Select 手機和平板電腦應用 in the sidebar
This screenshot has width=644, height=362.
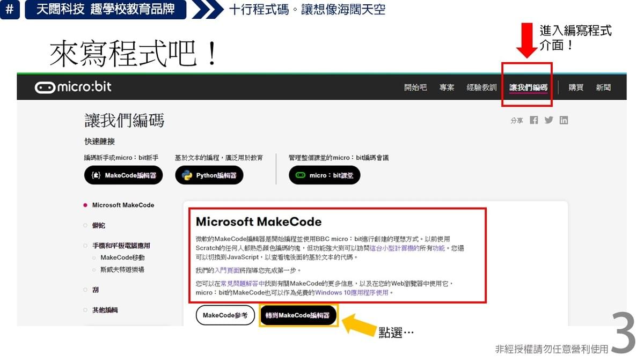121,246
